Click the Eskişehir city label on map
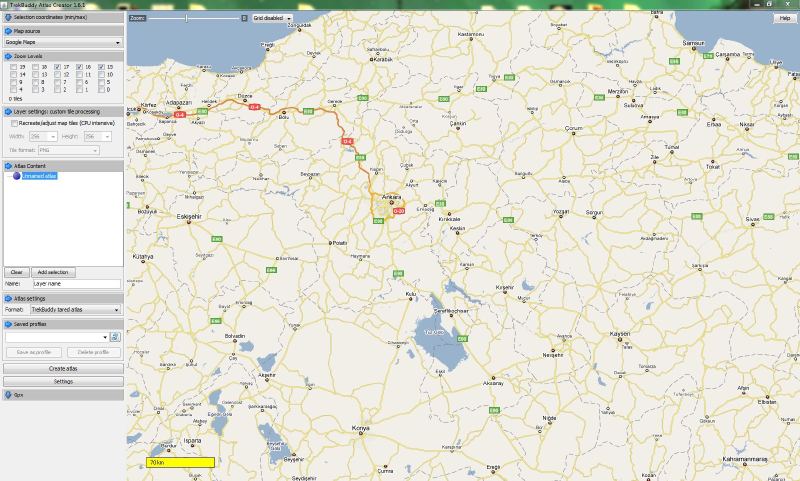 (189, 217)
